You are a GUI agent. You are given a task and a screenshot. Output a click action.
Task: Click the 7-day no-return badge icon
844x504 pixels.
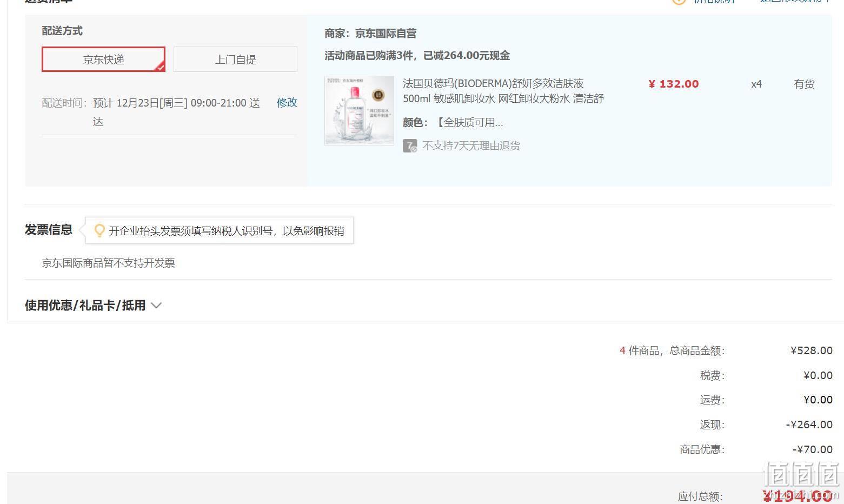[x=410, y=146]
